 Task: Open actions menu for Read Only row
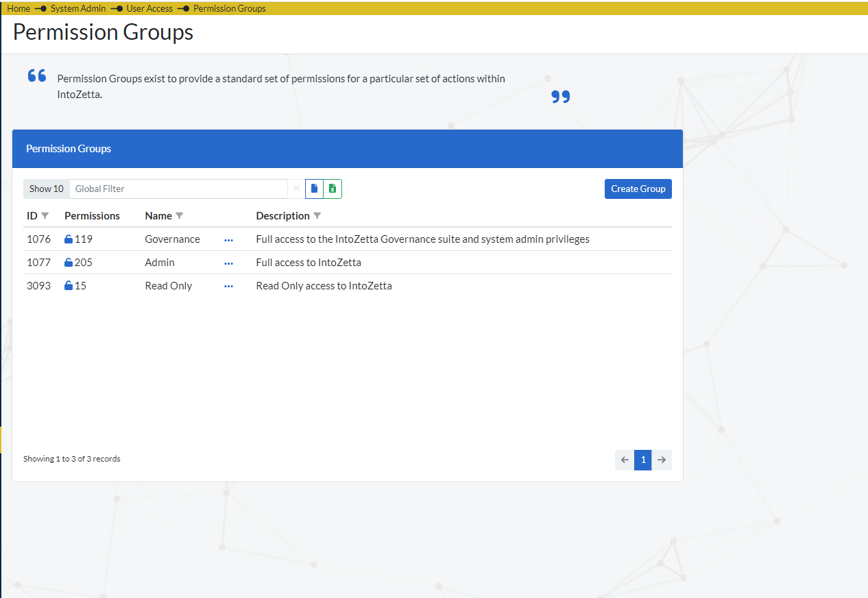click(x=228, y=287)
